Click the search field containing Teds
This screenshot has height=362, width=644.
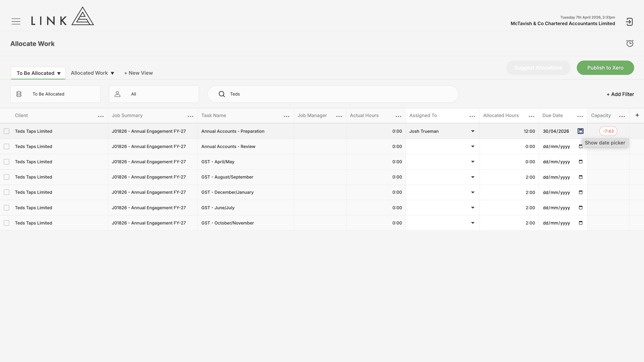pyautogui.click(x=333, y=94)
